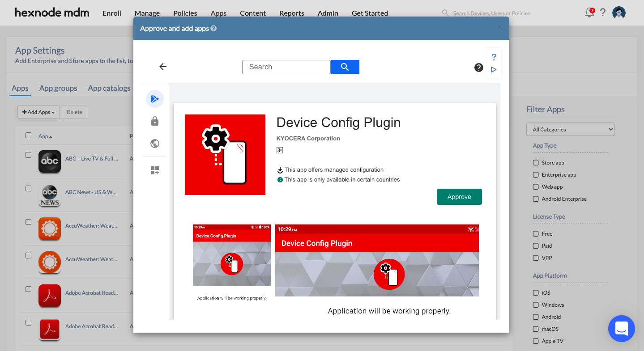Open the Content menu
This screenshot has width=644, height=351.
(253, 13)
